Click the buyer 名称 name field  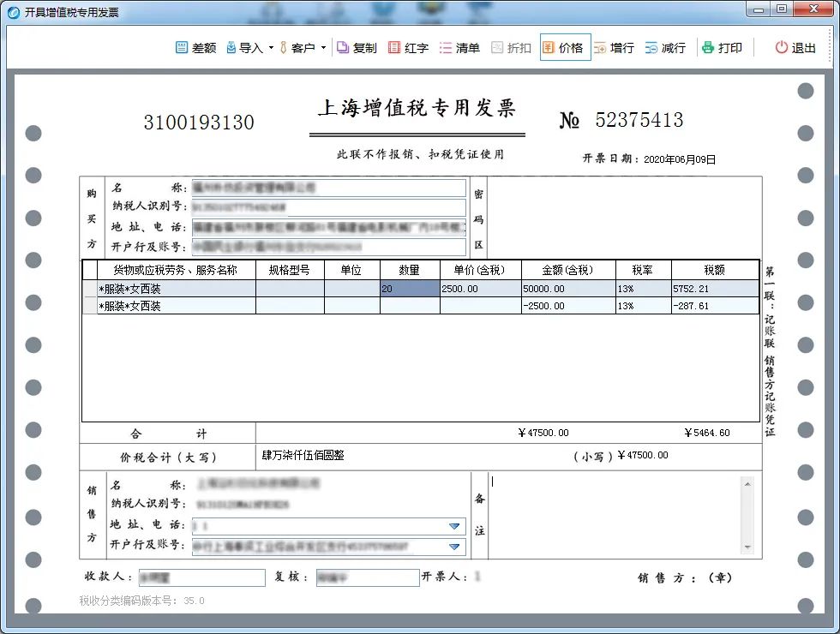point(329,188)
